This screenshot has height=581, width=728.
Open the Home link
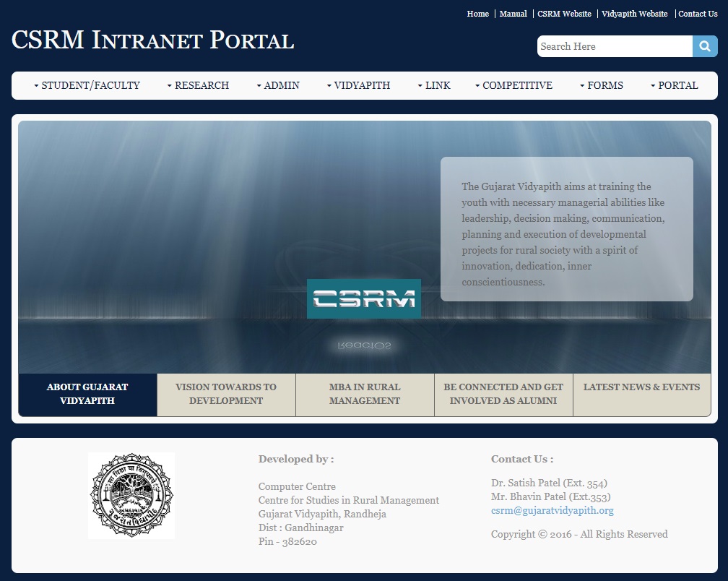tap(478, 14)
